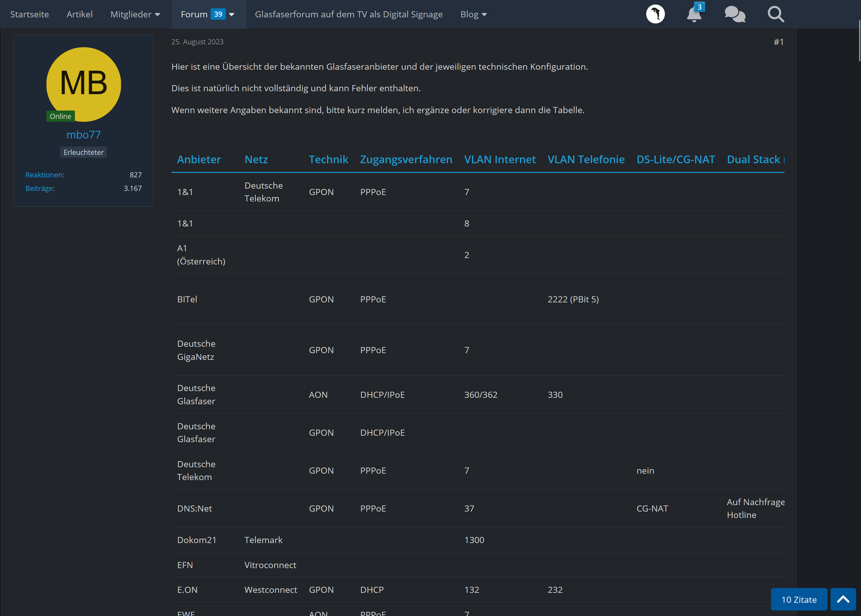Click the 10 Zitate button
This screenshot has height=616, width=861.
click(x=799, y=599)
